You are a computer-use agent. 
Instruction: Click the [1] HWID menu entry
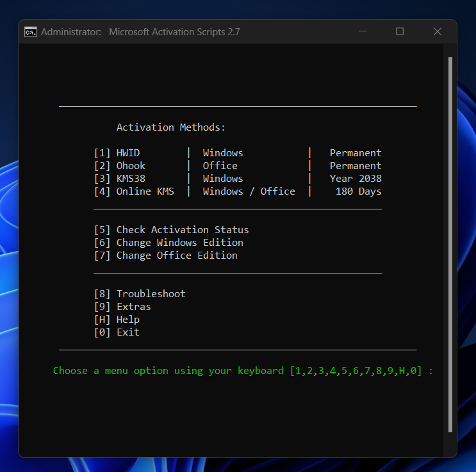click(117, 153)
